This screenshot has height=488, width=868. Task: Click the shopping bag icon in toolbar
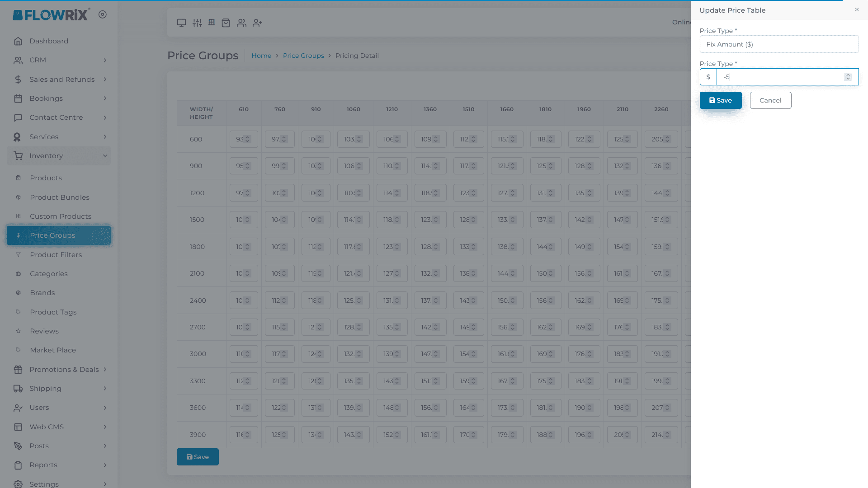[x=226, y=23]
